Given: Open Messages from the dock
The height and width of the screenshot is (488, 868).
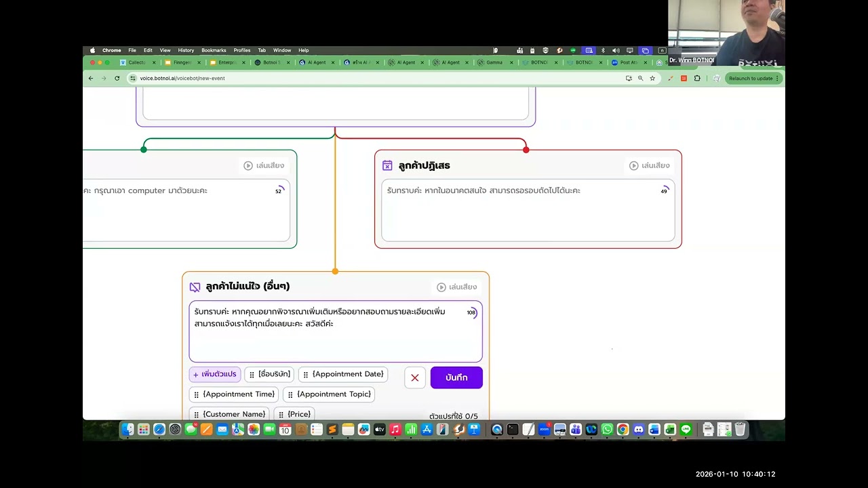Looking at the screenshot, I should click(x=191, y=429).
